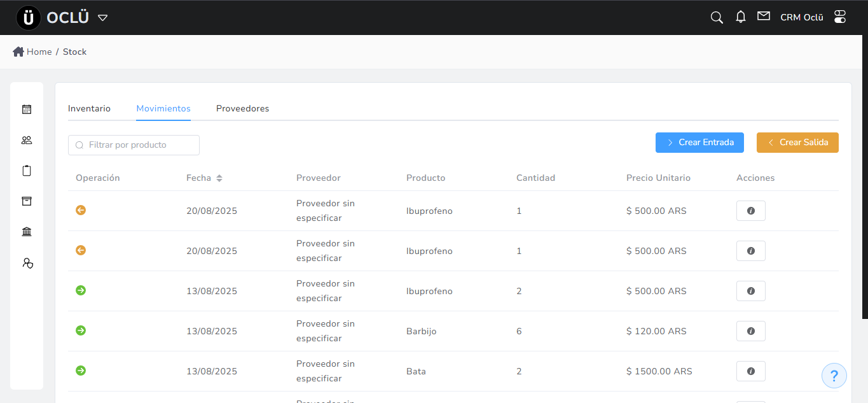868x403 pixels.
Task: Open the stock archive box icon
Action: [27, 201]
